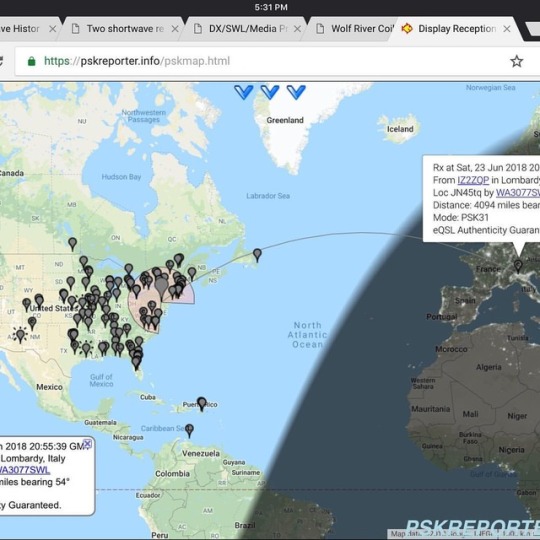Click the marker in Caribbean Sea
This screenshot has width=540, height=540.
tap(189, 431)
